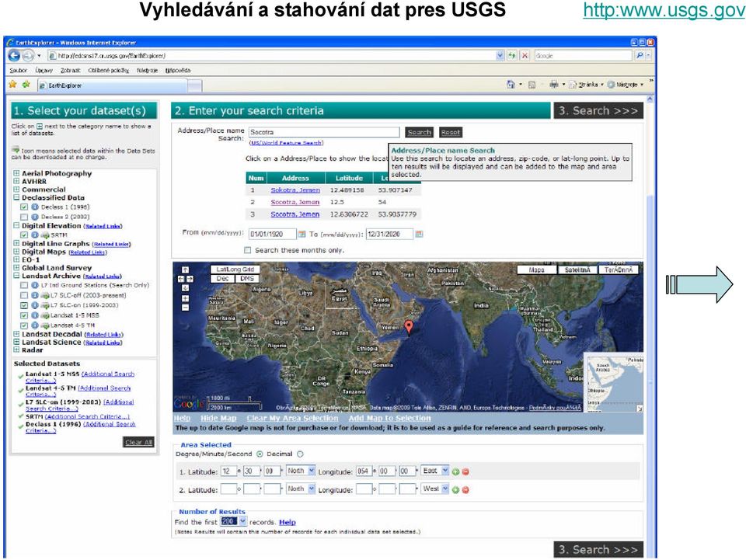Image resolution: width=746 pixels, height=560 pixels.
Task: Click 'Add Map to Selection' link
Action: pos(389,418)
